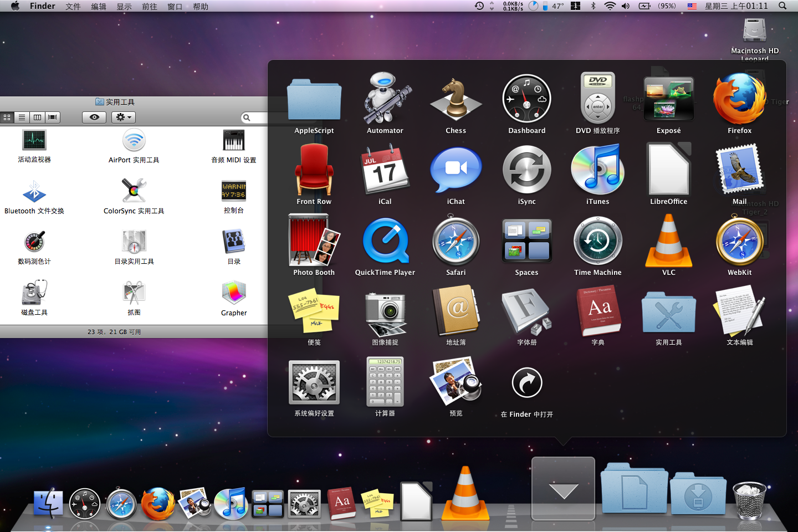Launch WebKit from the Applications stack

[x=739, y=241]
